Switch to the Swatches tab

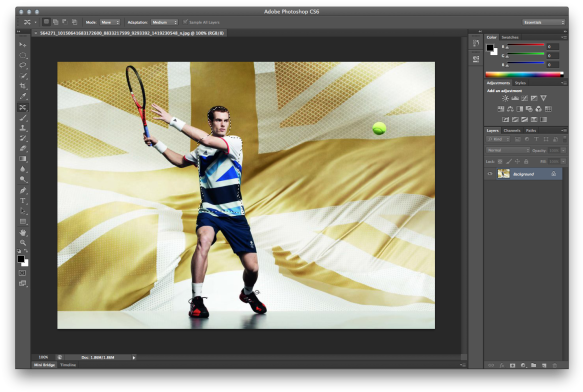[x=510, y=37]
